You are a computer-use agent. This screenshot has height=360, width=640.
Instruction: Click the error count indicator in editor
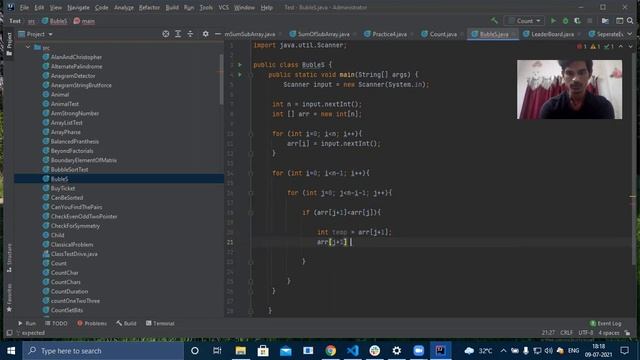point(582,46)
